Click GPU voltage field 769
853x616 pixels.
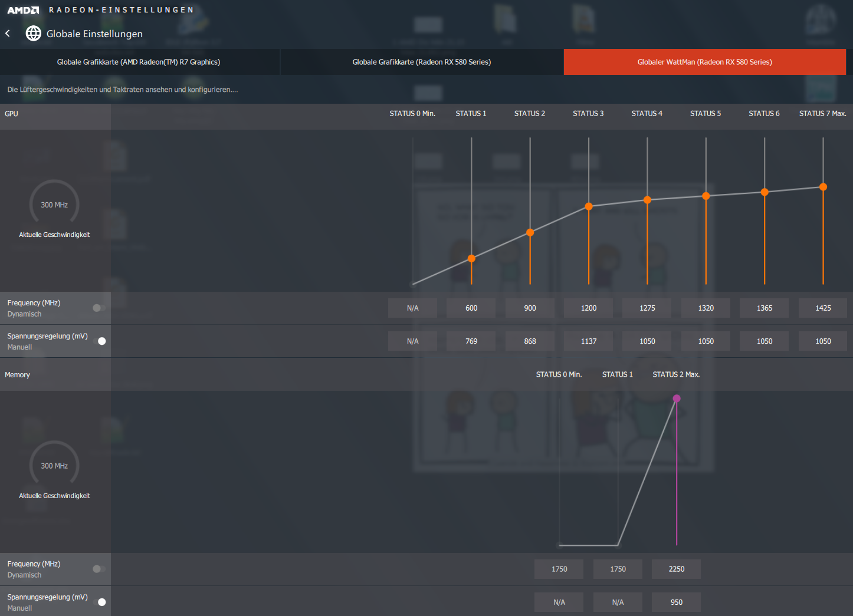pyautogui.click(x=471, y=341)
